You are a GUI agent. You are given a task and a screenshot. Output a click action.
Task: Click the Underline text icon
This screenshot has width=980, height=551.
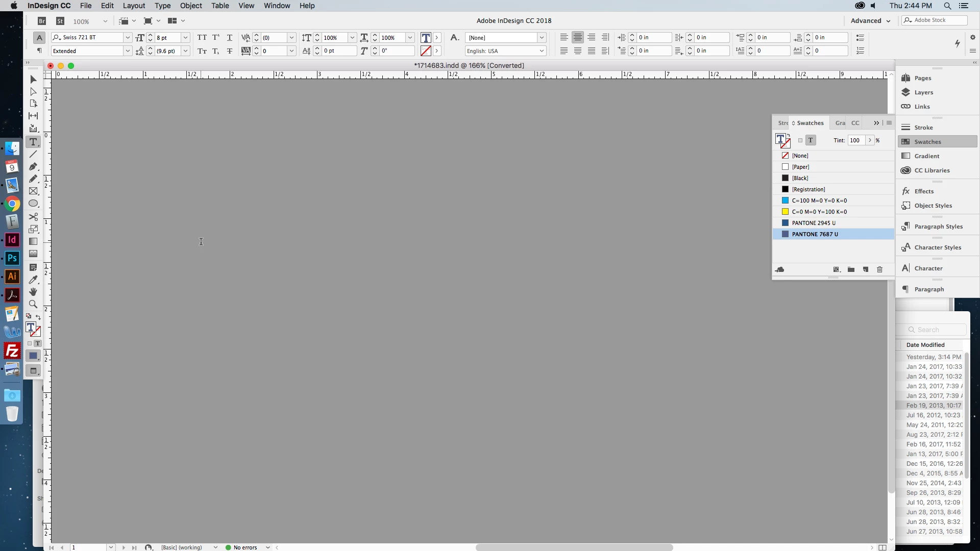pyautogui.click(x=230, y=38)
